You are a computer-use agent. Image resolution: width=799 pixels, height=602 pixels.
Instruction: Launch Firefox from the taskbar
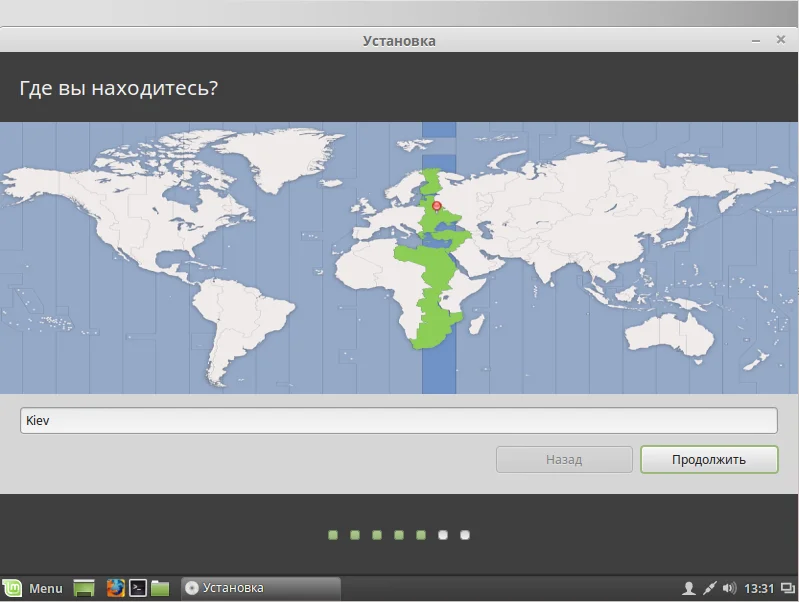pos(115,588)
